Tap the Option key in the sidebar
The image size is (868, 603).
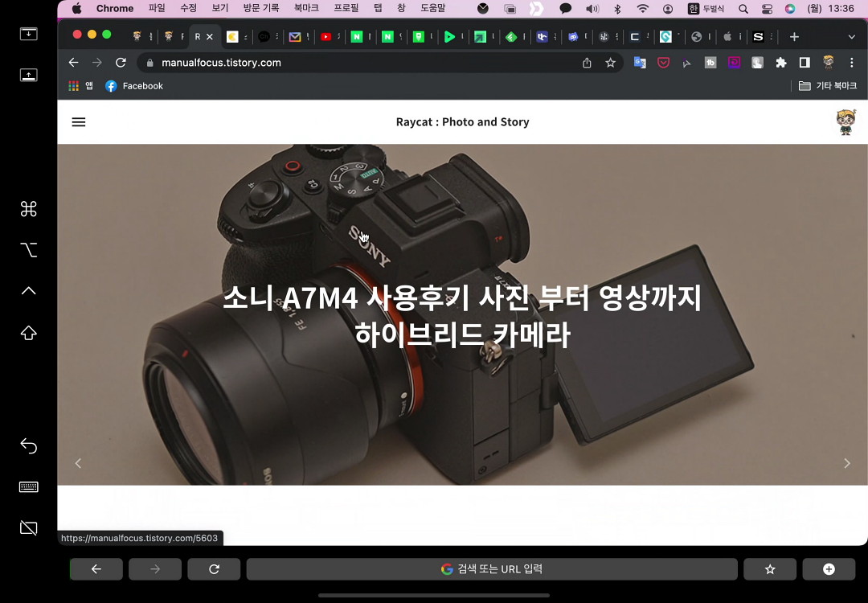coord(28,250)
